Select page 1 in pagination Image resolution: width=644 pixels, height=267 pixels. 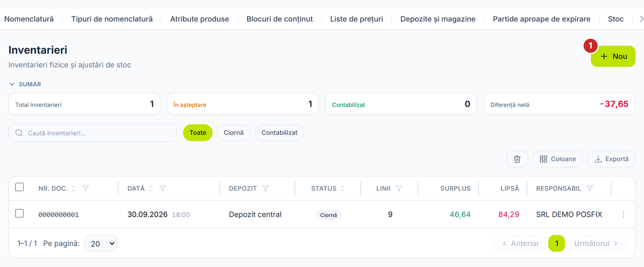click(557, 243)
